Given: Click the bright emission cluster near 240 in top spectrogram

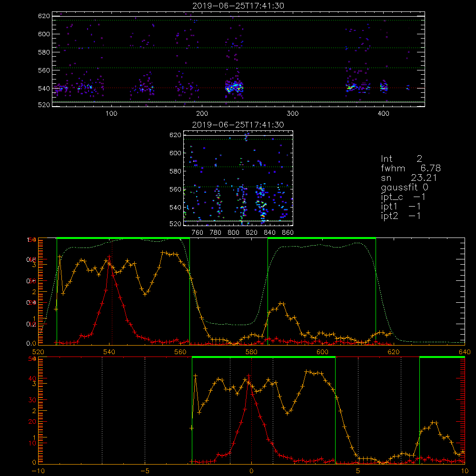Looking at the screenshot, I should pos(234,88).
